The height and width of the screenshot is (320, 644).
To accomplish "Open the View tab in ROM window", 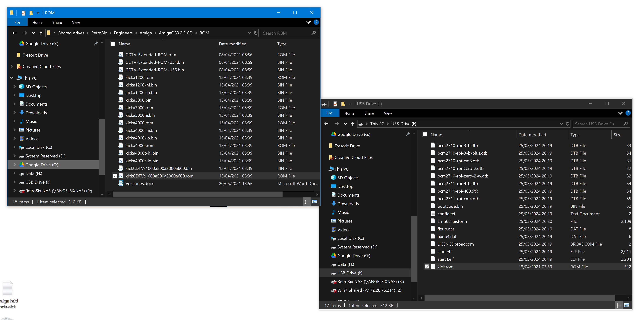I will [76, 23].
